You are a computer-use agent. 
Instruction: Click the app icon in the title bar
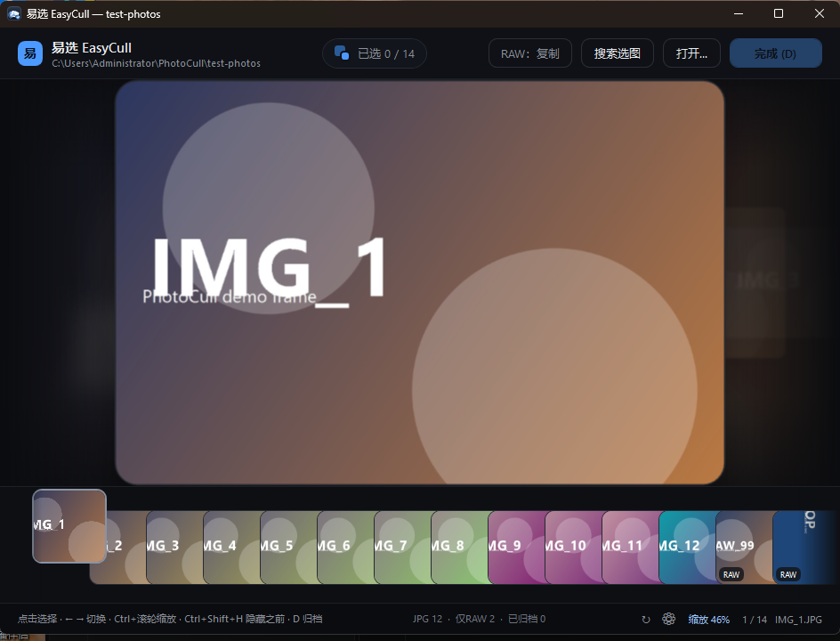tap(14, 14)
